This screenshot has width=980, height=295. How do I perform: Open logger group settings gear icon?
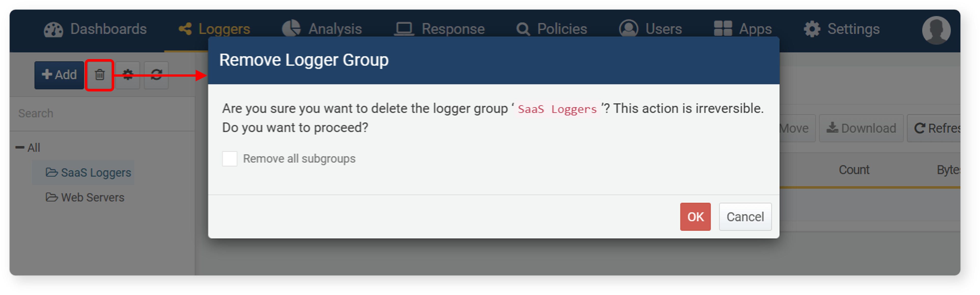click(x=128, y=75)
